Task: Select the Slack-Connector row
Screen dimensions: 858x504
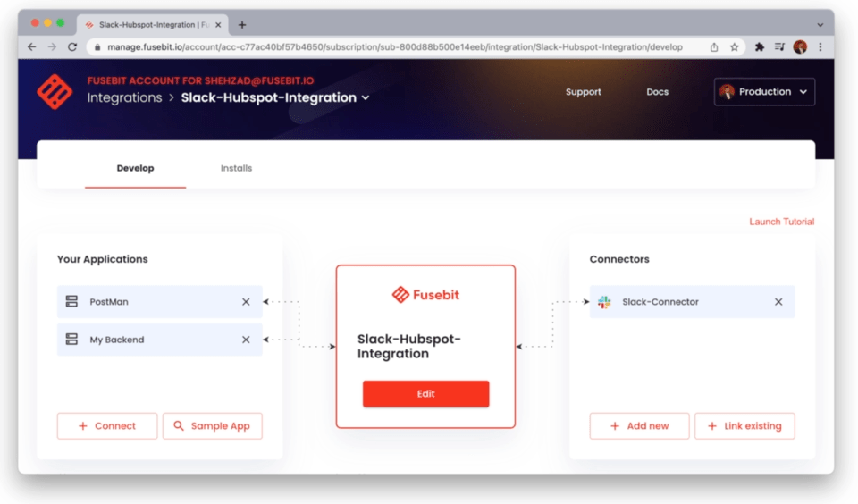Action: (692, 301)
